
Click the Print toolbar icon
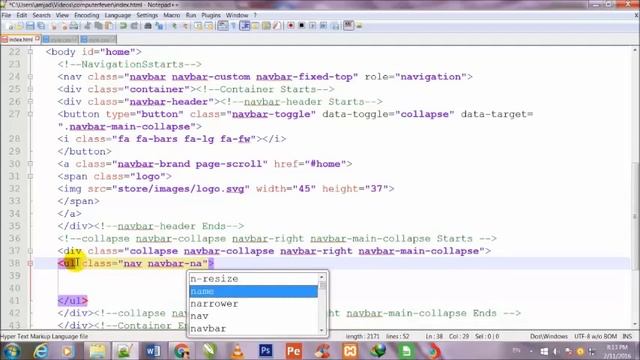click(x=74, y=26)
